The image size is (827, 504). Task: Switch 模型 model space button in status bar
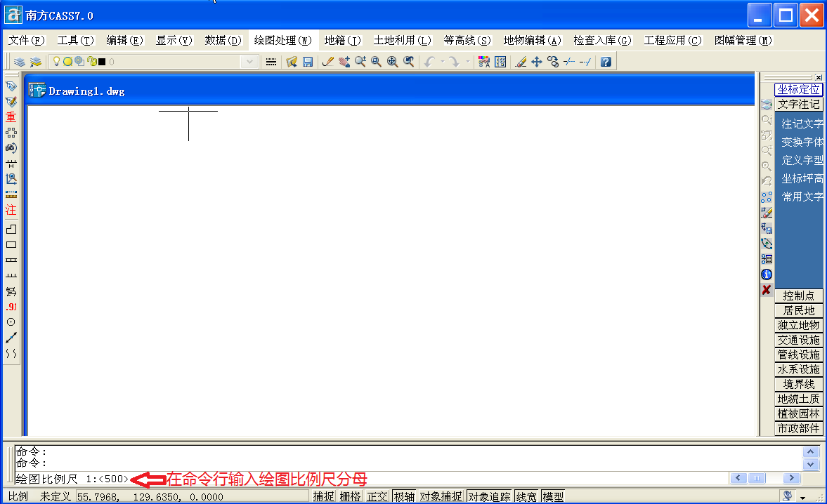click(x=553, y=496)
